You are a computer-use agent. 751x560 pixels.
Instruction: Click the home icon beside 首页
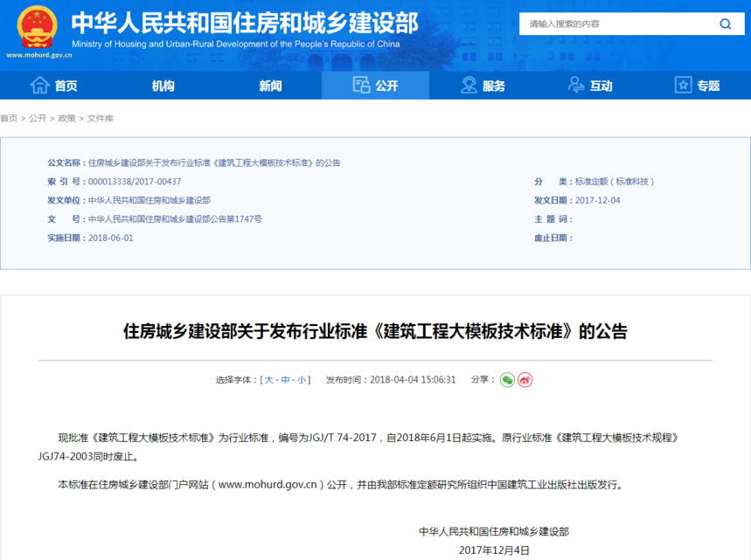(x=39, y=86)
